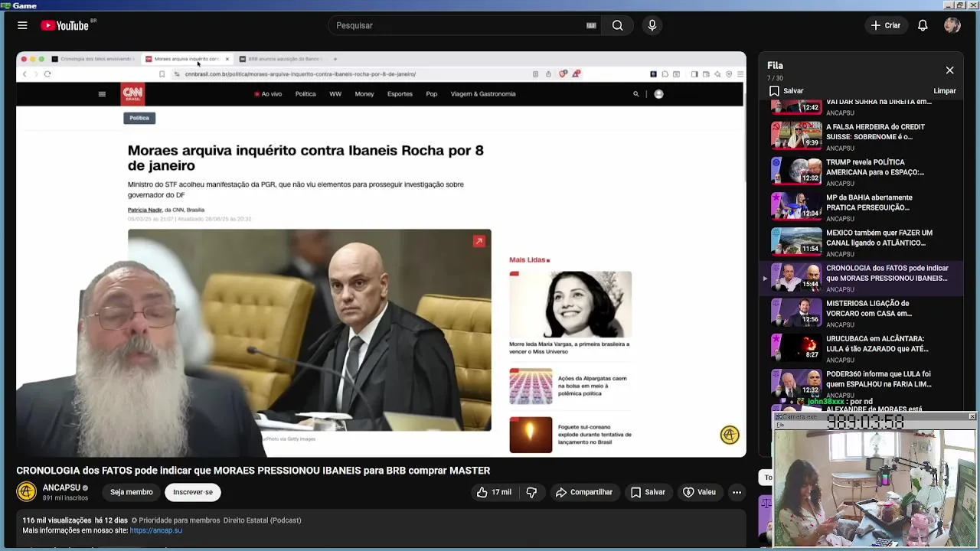Click the magnifier search button
The image size is (980, 551).
617,25
